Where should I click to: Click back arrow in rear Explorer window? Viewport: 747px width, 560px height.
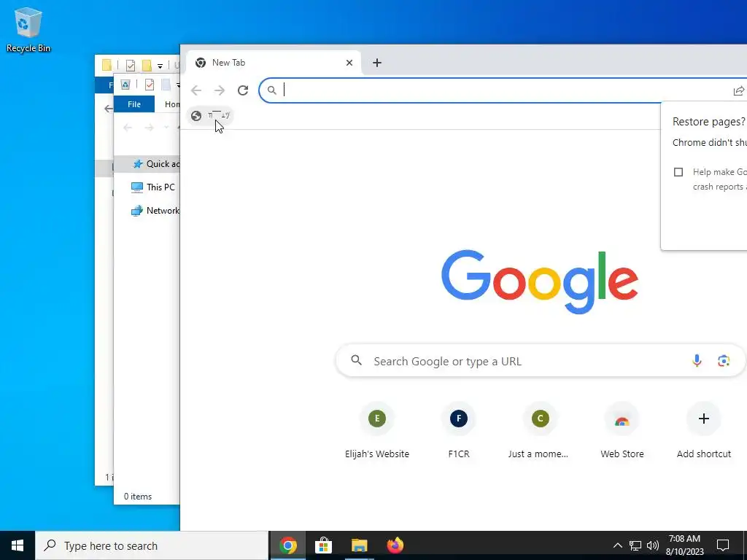click(109, 109)
